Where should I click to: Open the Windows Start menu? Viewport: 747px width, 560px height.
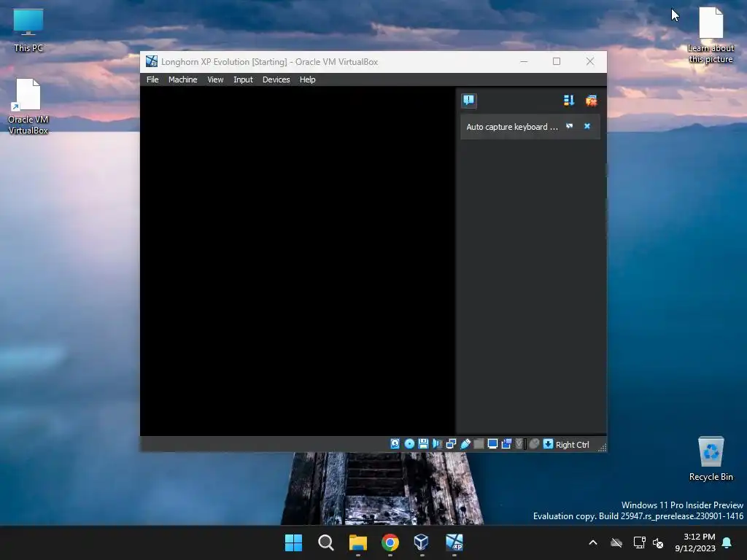click(x=293, y=542)
